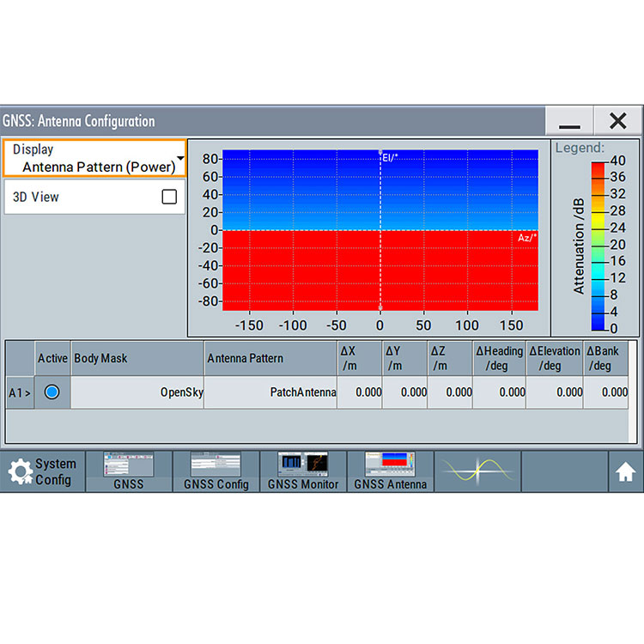This screenshot has height=644, width=644.
Task: Edit the ΔX offset value field
Action: (x=360, y=392)
